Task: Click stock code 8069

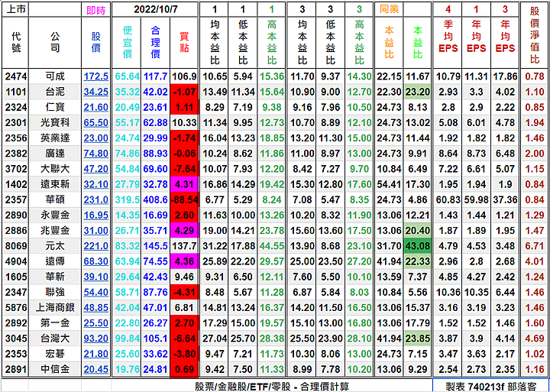Action: pos(16,246)
